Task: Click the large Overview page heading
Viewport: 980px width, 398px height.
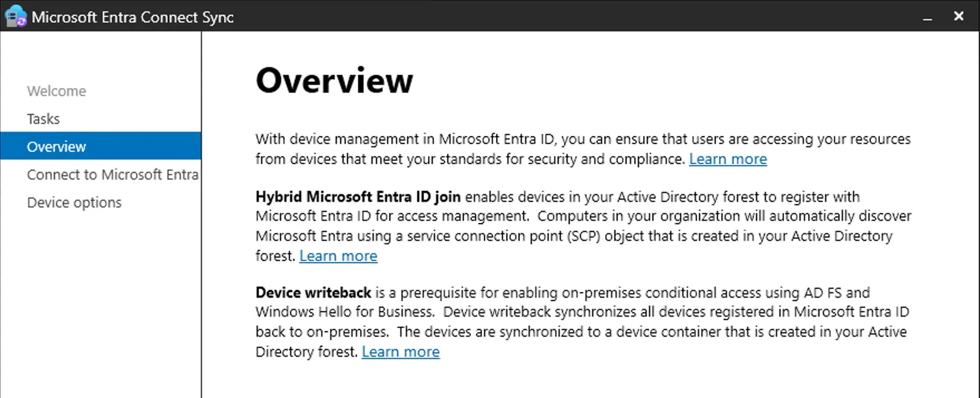Action: coord(334,80)
